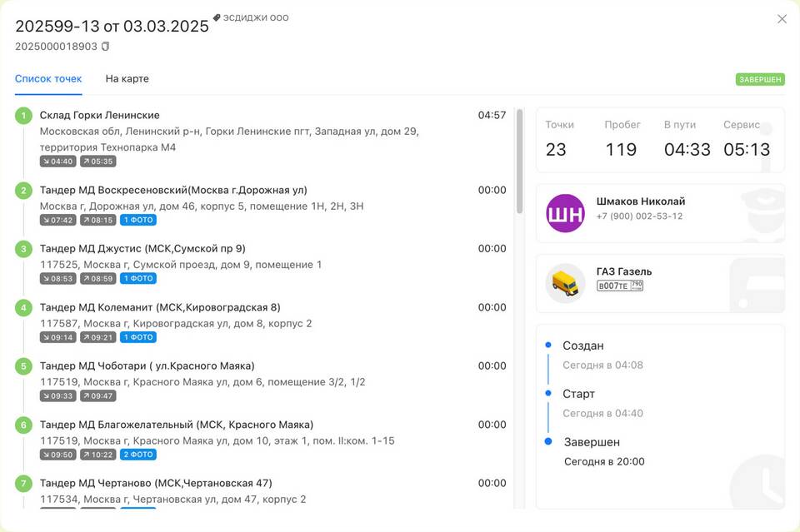This screenshot has height=532, width=800.
Task: Open Тандер МД Чертаново point title
Action: coord(156,483)
